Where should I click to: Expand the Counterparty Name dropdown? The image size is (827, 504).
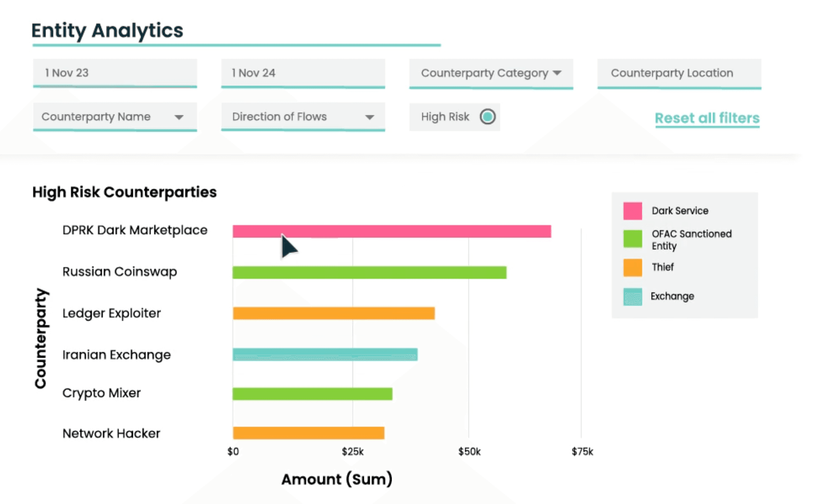[x=114, y=117]
